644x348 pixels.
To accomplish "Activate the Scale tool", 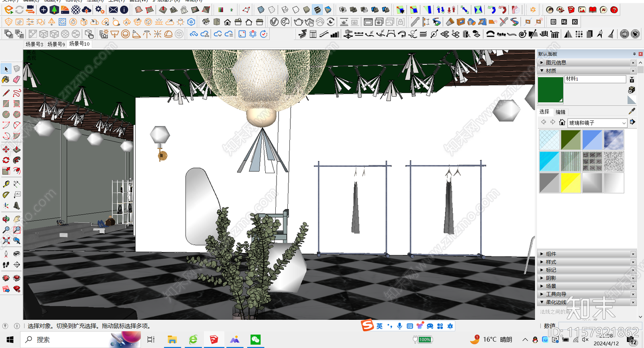I will [x=6, y=171].
